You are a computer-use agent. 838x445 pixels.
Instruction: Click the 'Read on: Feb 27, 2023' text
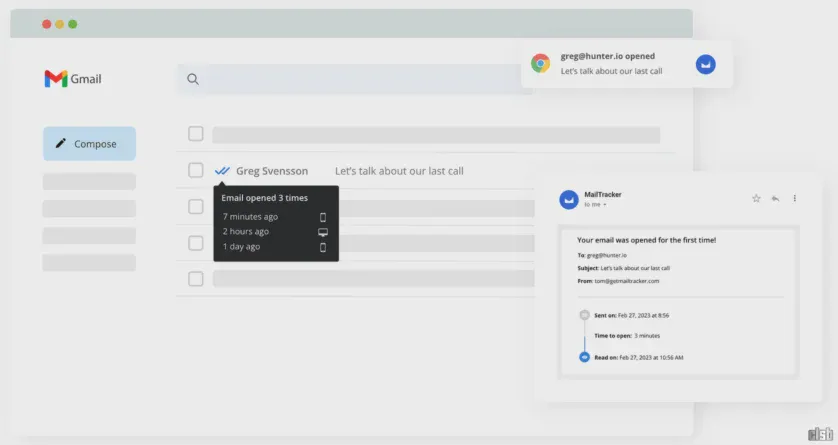(x=639, y=357)
